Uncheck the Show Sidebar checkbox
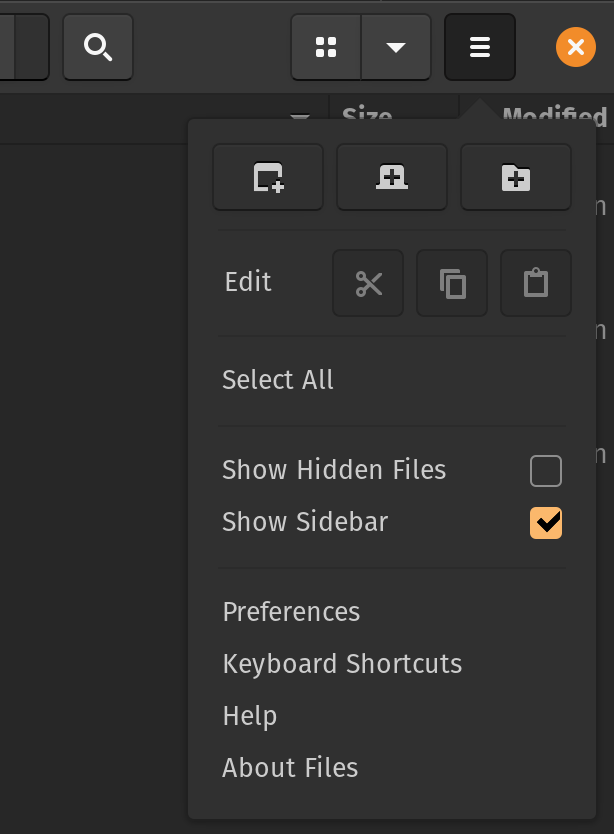The image size is (614, 834). point(545,522)
